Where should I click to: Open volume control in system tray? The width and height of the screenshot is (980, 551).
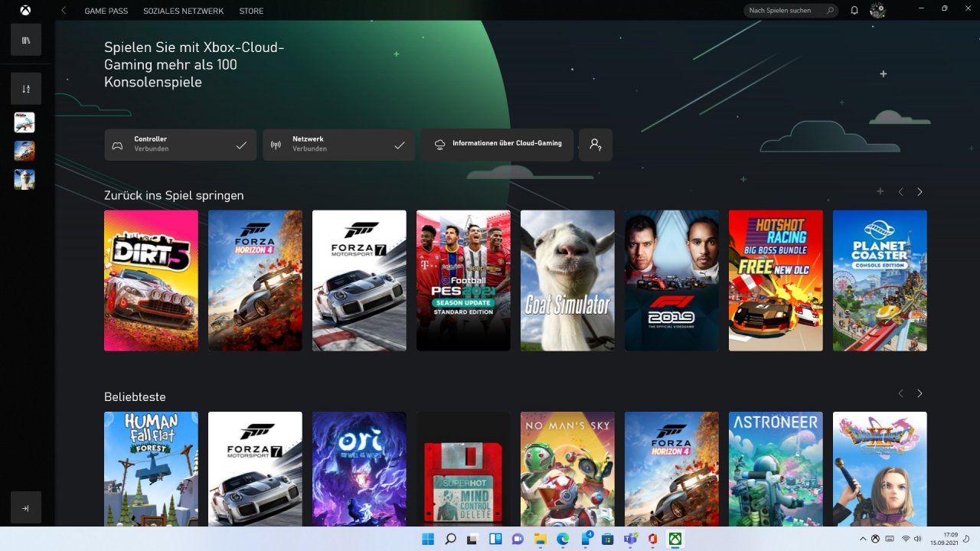point(917,539)
